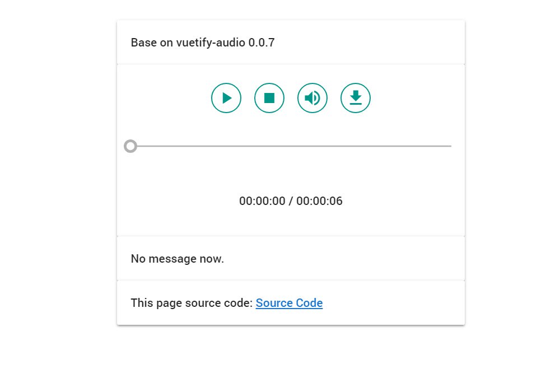Click the teal triangle play icon
Screen dimensions: 560x392
[227, 98]
